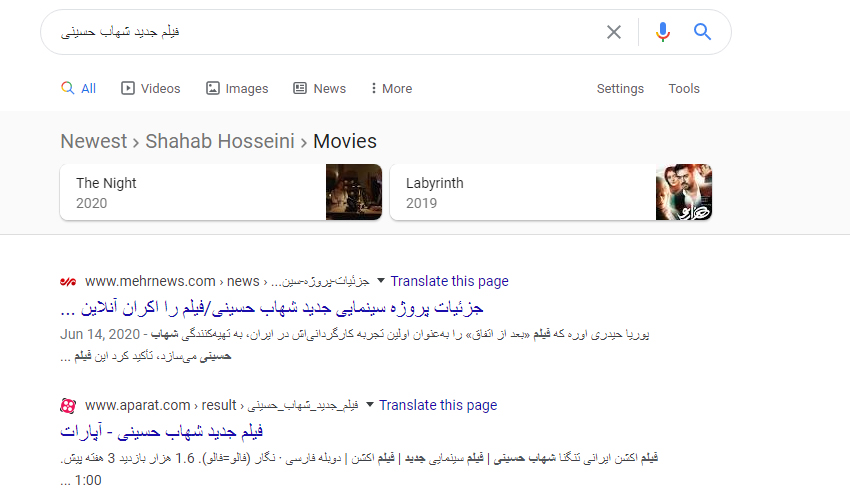Viewport: 850px width, 500px height.
Task: Switch to the Images tab
Action: coord(237,88)
